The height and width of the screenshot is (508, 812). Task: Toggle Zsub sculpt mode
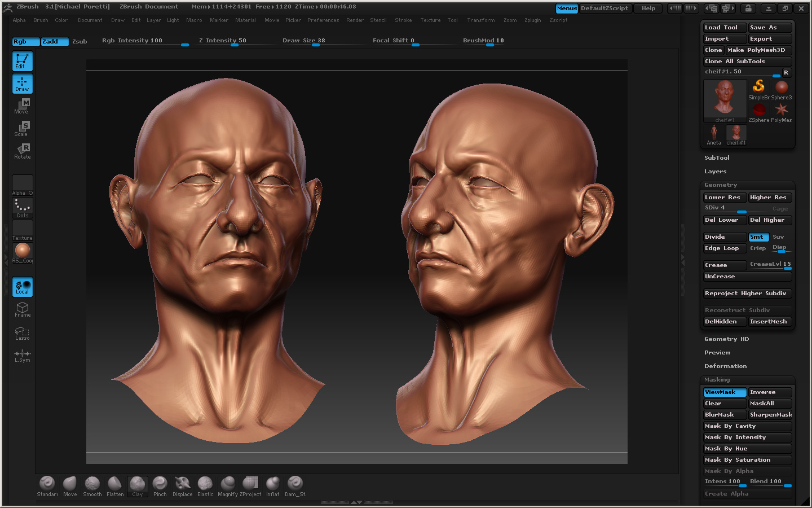80,42
